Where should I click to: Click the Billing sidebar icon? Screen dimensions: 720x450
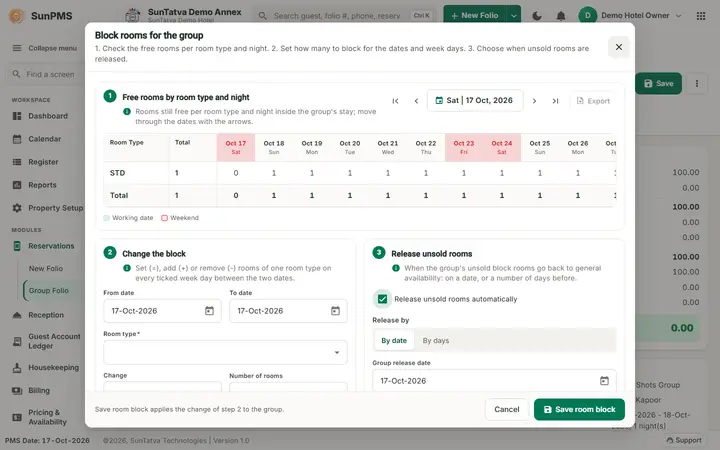pyautogui.click(x=17, y=391)
